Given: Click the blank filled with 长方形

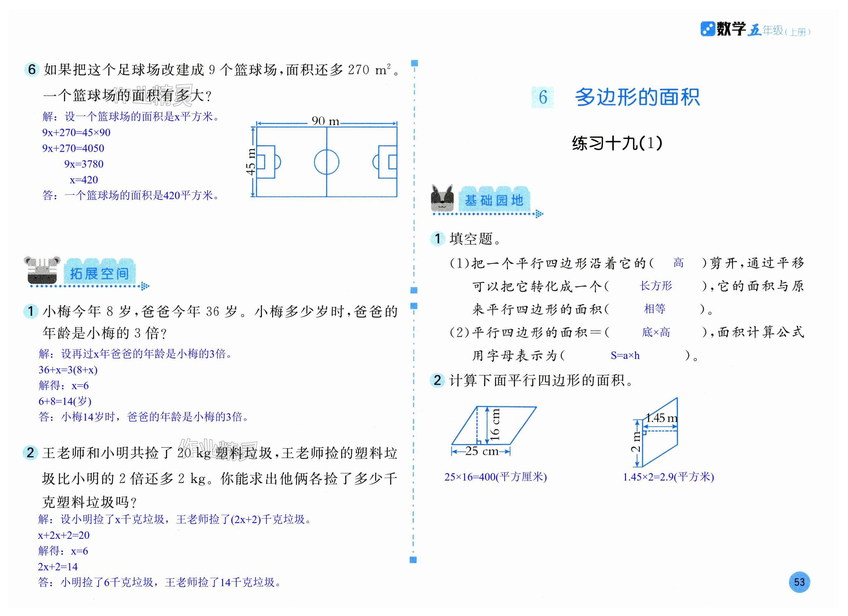Looking at the screenshot, I should pos(656,286).
